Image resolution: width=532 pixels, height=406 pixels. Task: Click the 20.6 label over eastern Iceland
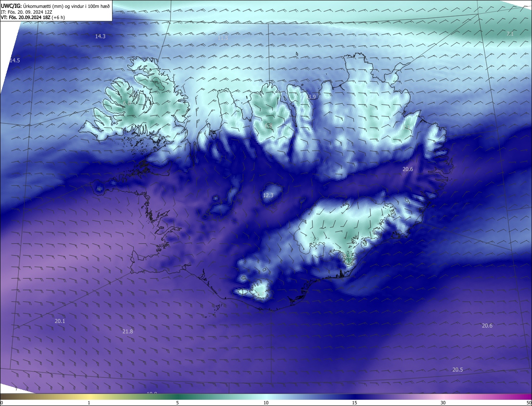[x=408, y=169]
